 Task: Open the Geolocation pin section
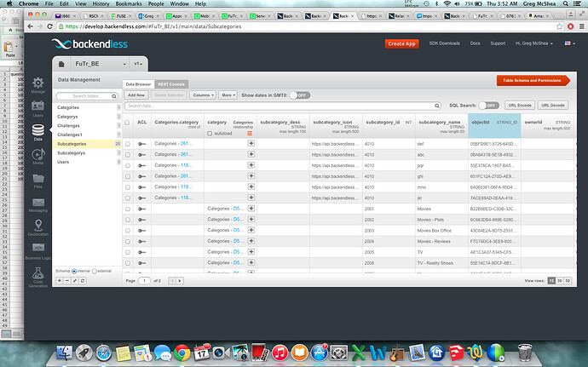pyautogui.click(x=37, y=227)
